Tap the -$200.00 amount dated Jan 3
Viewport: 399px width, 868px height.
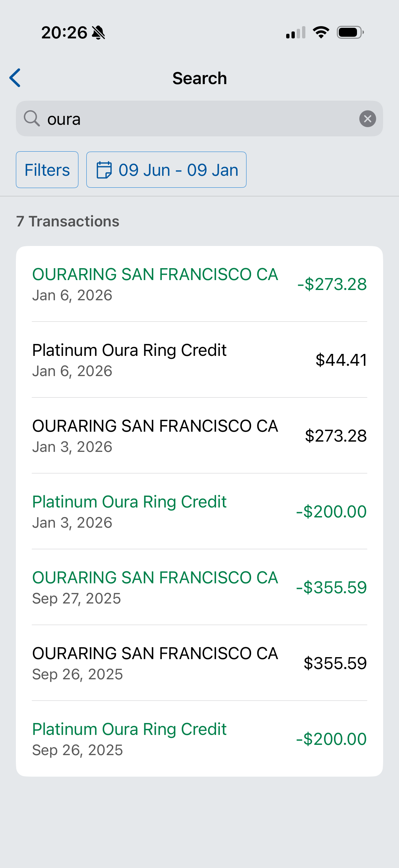click(x=331, y=511)
